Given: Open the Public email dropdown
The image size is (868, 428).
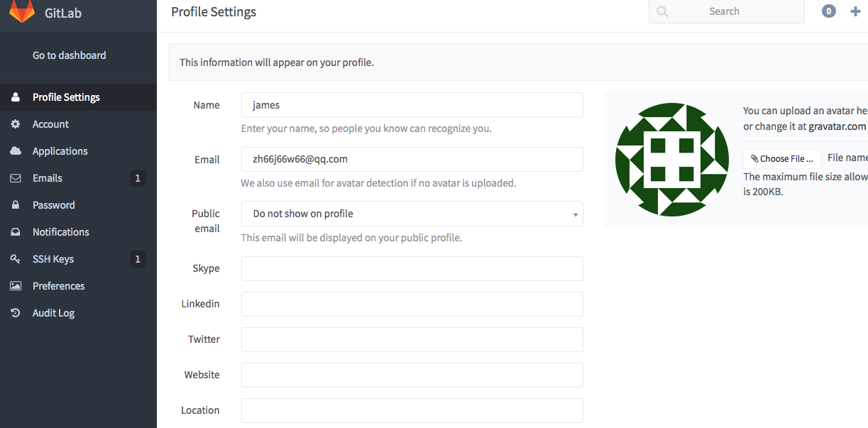Looking at the screenshot, I should click(412, 214).
